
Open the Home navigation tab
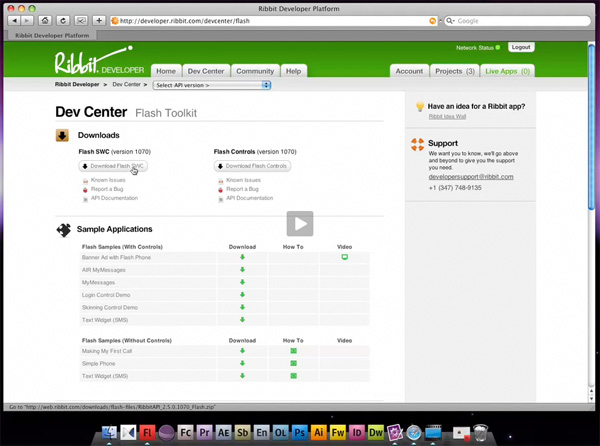[166, 71]
